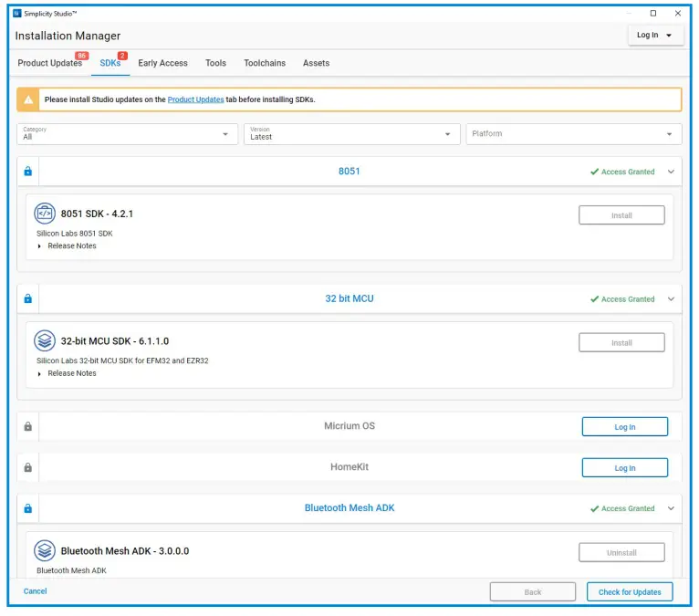The width and height of the screenshot is (699, 616).
Task: Open the Toolchains tab
Action: 265,63
